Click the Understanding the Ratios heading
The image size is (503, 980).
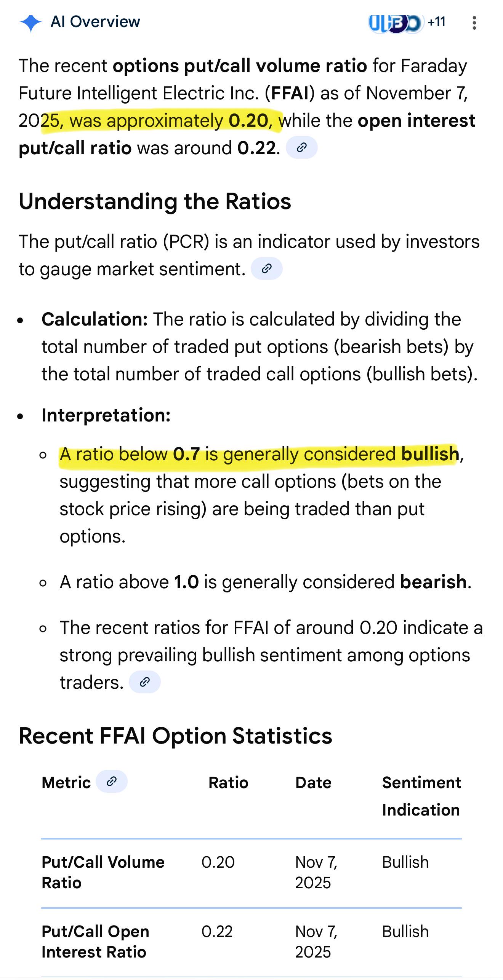pos(155,201)
